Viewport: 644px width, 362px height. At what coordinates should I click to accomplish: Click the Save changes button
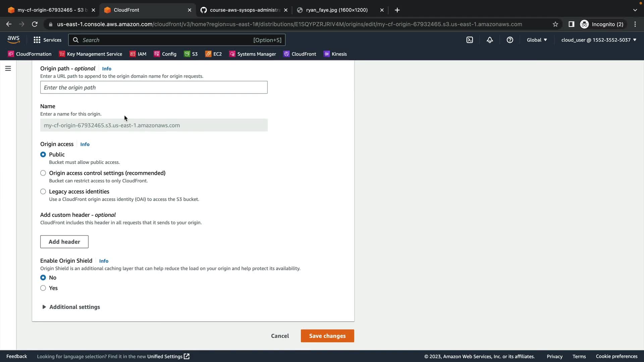click(x=327, y=336)
